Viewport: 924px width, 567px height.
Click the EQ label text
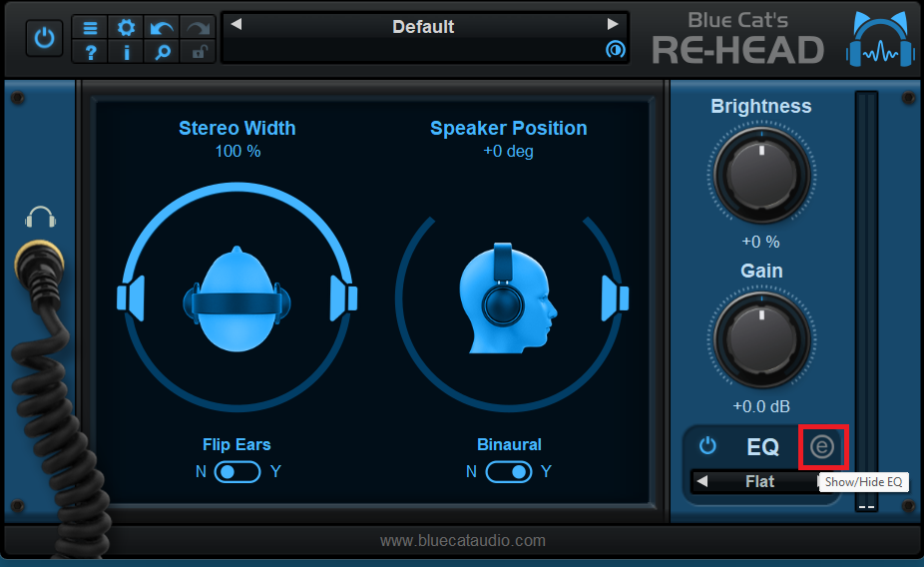click(763, 447)
